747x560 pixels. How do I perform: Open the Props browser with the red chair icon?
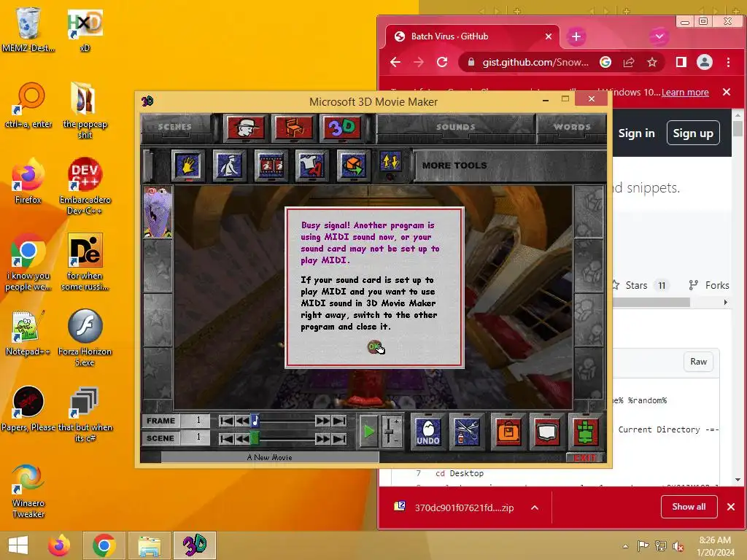(x=294, y=128)
